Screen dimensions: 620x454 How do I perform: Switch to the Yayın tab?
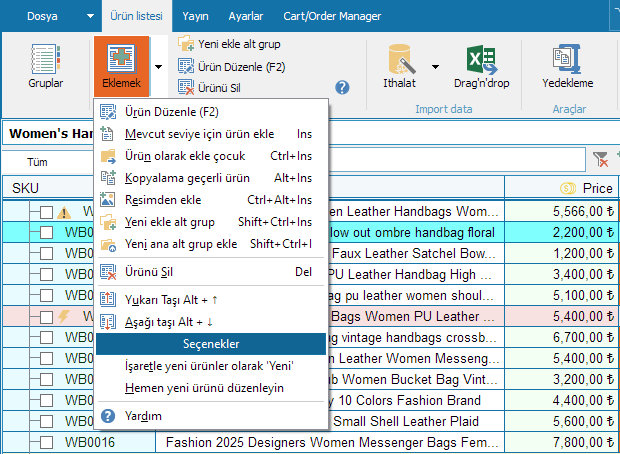(x=195, y=16)
